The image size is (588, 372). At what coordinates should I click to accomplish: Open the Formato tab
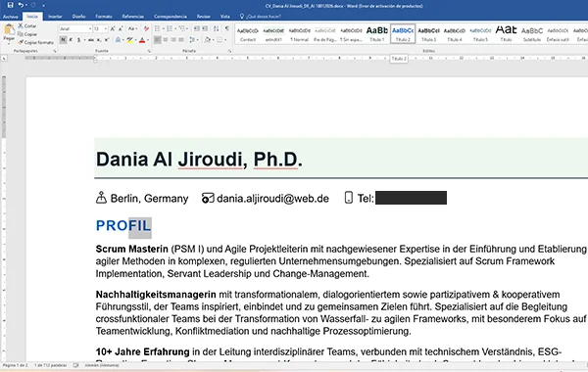pos(104,17)
